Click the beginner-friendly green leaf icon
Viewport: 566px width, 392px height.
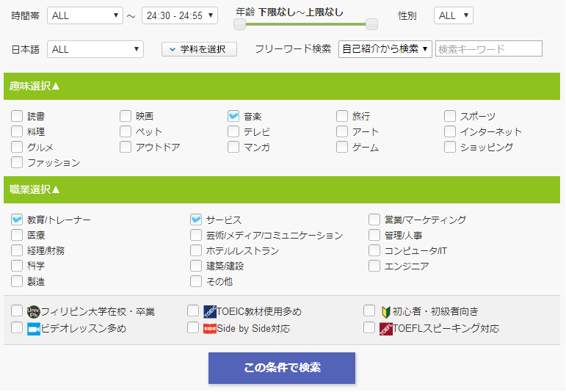click(x=385, y=311)
